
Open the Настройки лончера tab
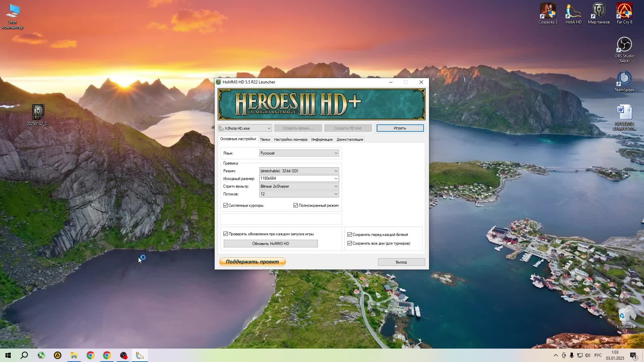(x=290, y=139)
